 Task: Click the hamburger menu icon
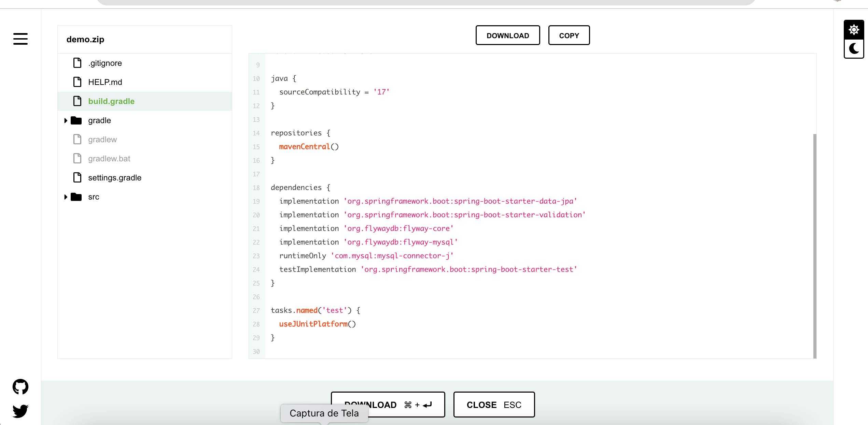(20, 39)
